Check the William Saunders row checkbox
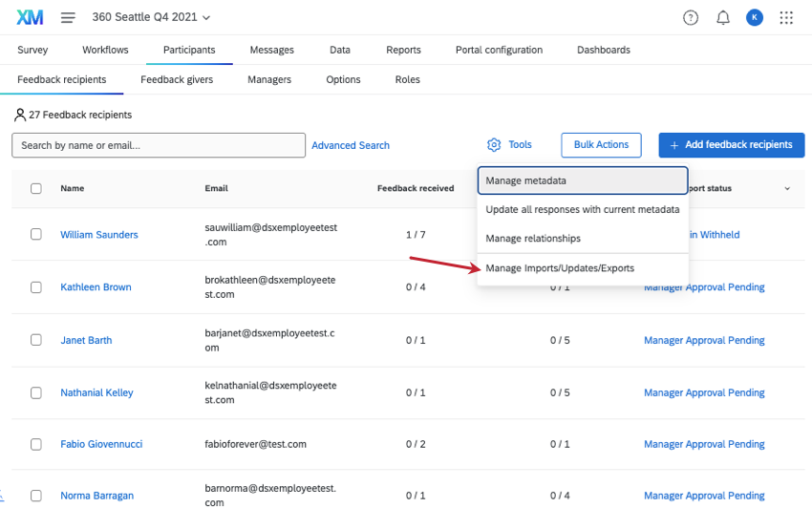This screenshot has width=812, height=508. pyautogui.click(x=35, y=234)
